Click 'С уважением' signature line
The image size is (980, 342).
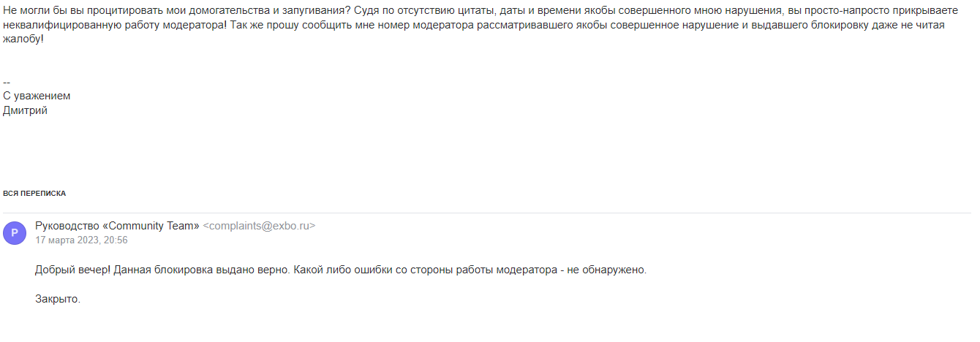(37, 96)
